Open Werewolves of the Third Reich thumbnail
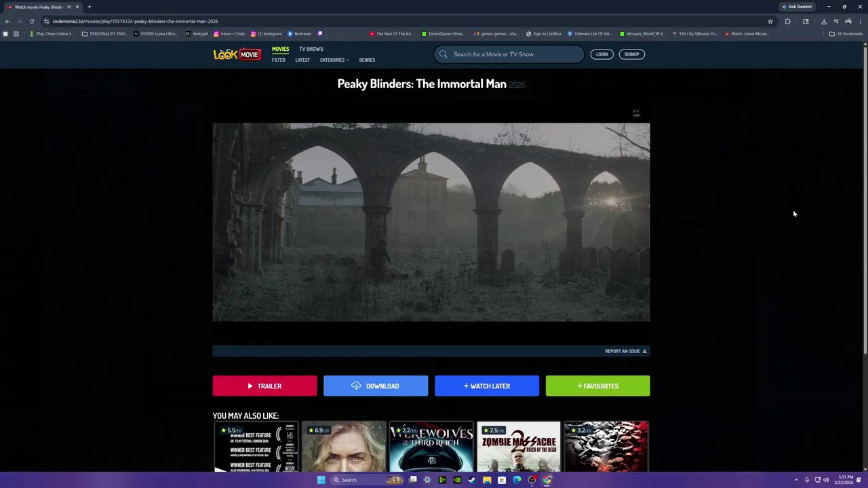The width and height of the screenshot is (868, 488). 431,447
